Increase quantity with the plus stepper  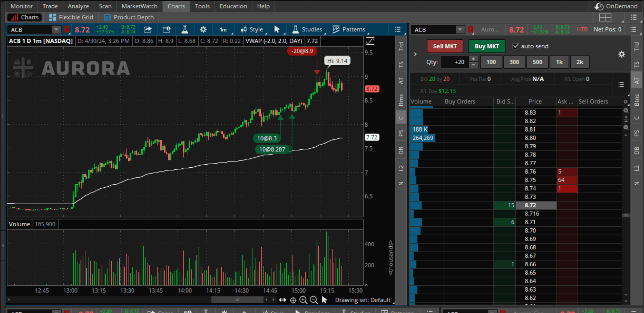473,59
